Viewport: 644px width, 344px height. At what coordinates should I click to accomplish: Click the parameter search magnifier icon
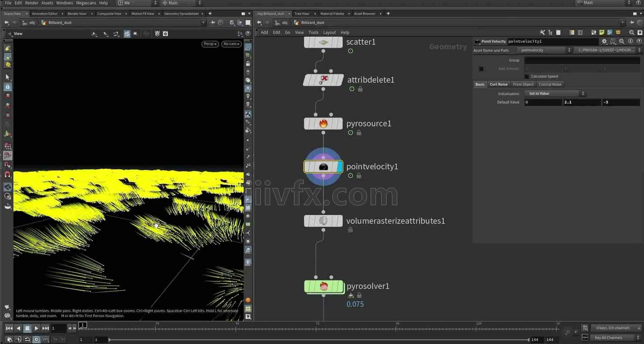point(622,41)
